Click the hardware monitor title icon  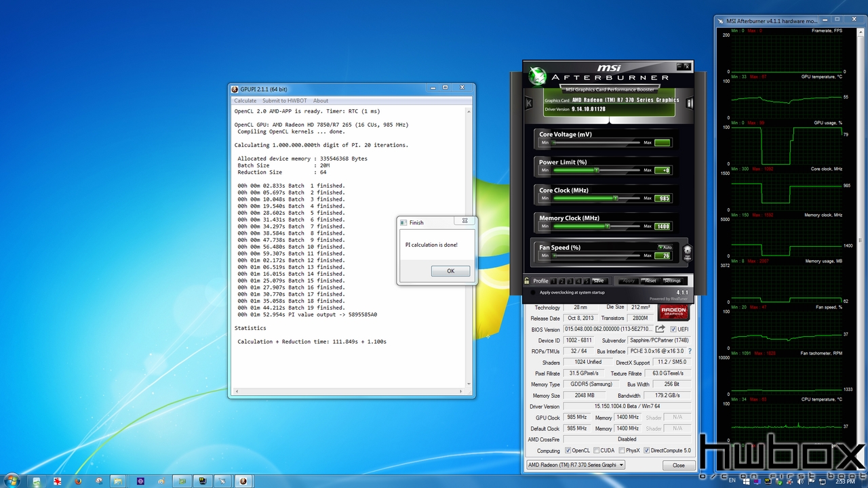[721, 21]
